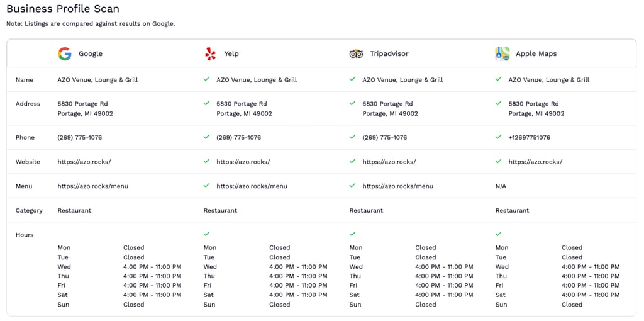Click Google's Restaurant category value
644x321 pixels.
click(x=74, y=210)
